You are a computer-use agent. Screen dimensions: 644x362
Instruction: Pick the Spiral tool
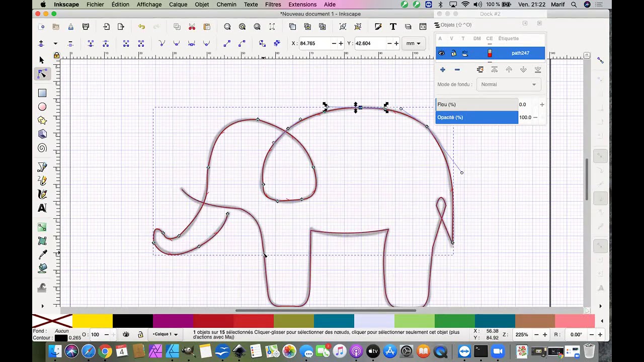42,148
